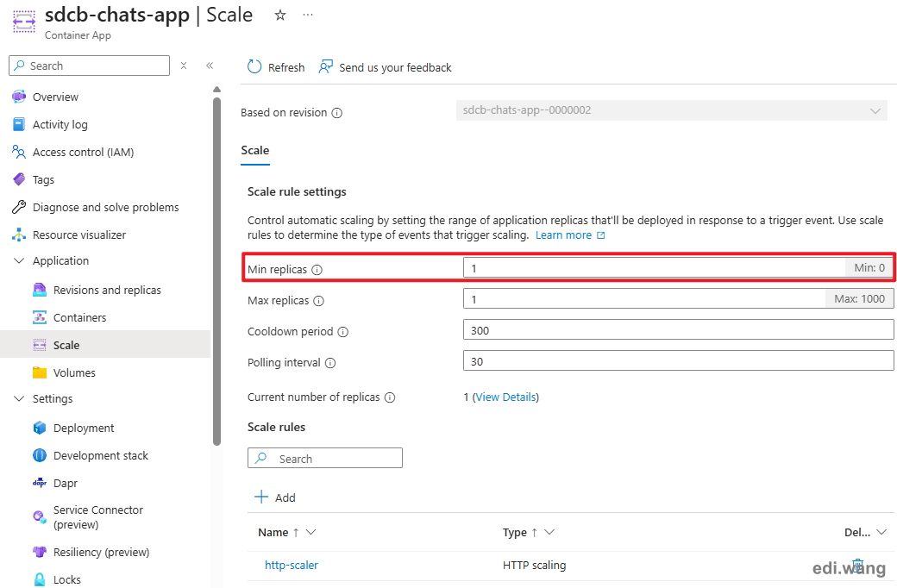The height and width of the screenshot is (588, 897).
Task: Open Scale in the sidebar menu
Action: pyautogui.click(x=105, y=345)
